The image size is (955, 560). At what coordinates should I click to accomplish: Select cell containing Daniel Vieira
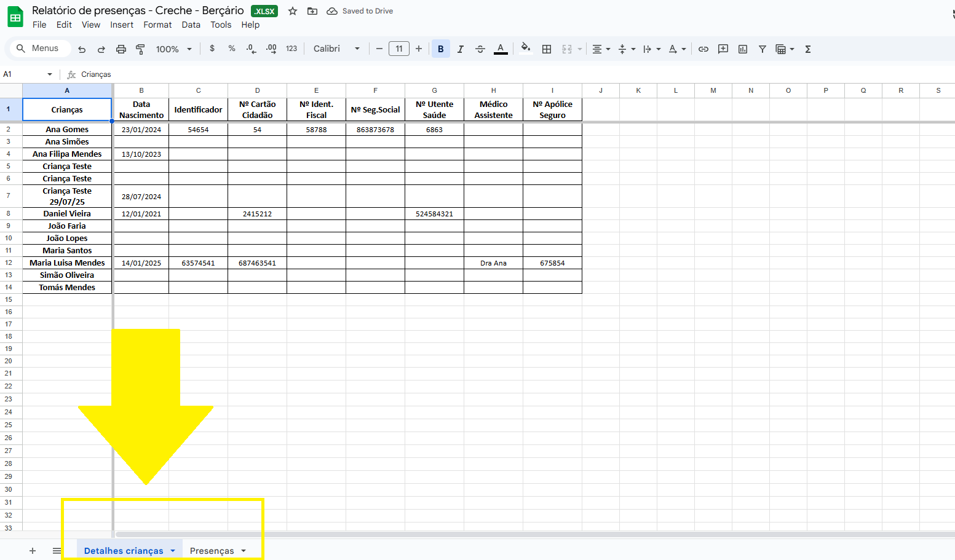coord(67,214)
